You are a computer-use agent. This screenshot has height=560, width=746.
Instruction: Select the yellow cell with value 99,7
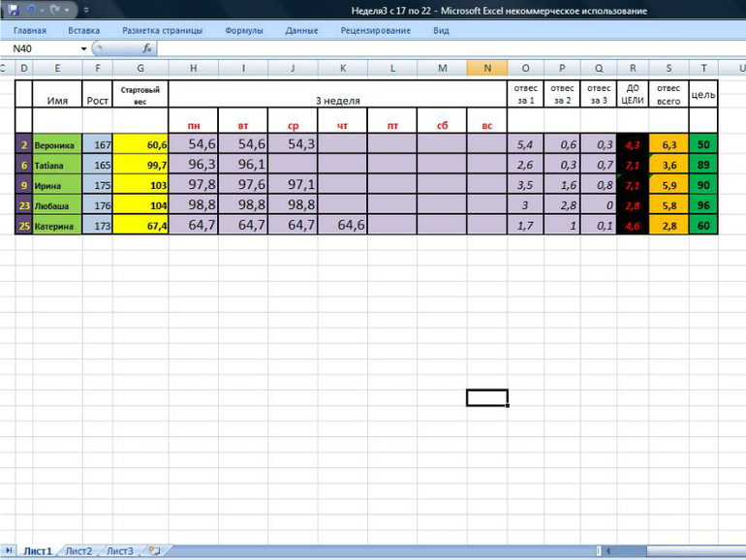coord(140,165)
